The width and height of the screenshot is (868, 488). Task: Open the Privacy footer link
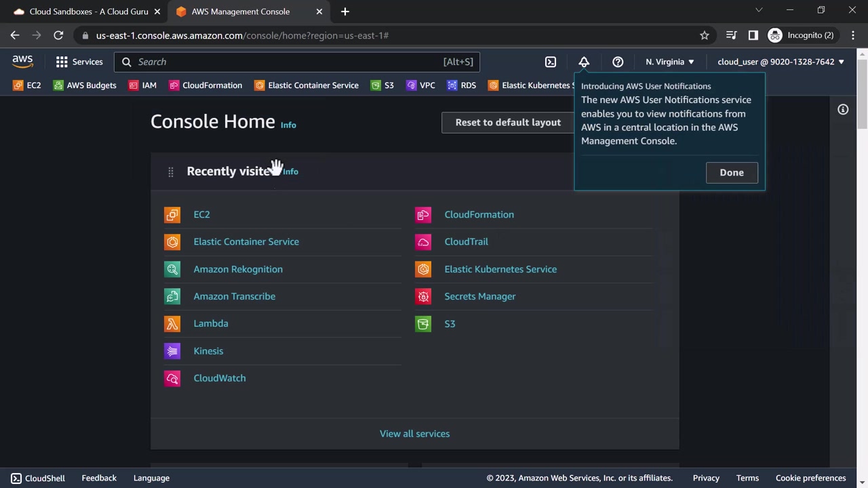click(706, 478)
